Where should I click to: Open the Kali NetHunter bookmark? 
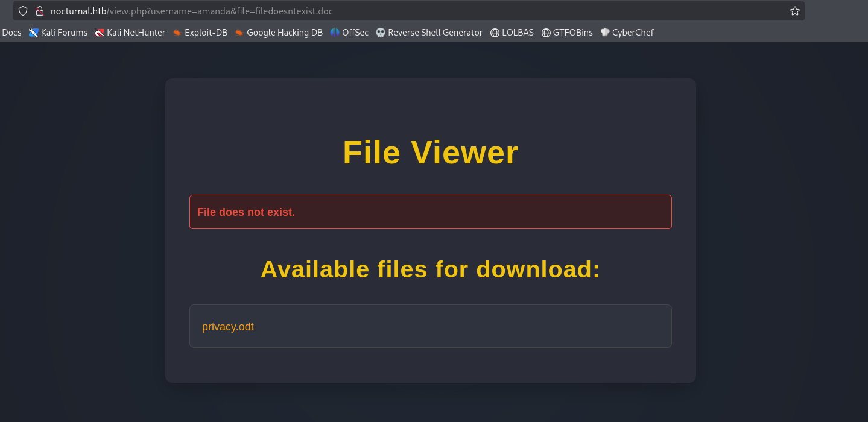click(130, 33)
